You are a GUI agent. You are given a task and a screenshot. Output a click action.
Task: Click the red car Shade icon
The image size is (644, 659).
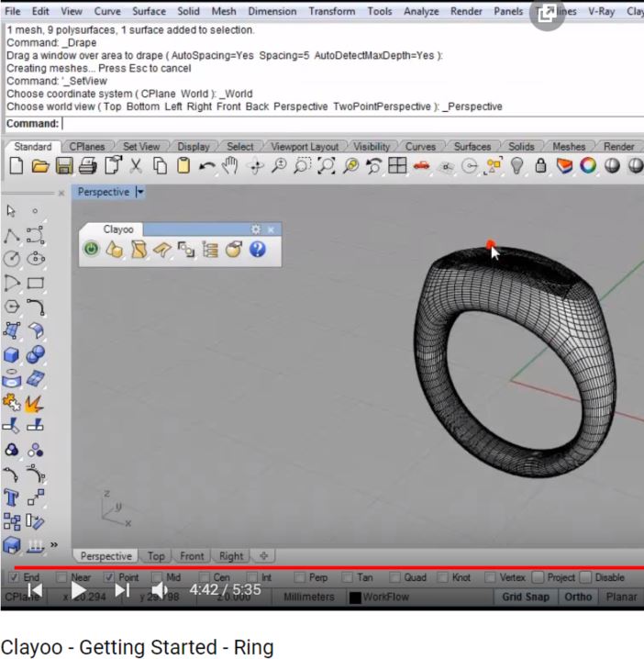[421, 165]
